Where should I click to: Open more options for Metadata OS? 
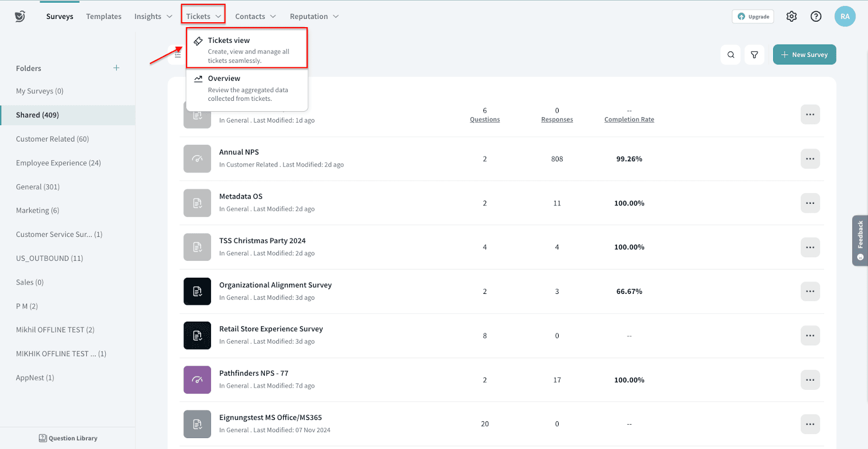tap(810, 203)
